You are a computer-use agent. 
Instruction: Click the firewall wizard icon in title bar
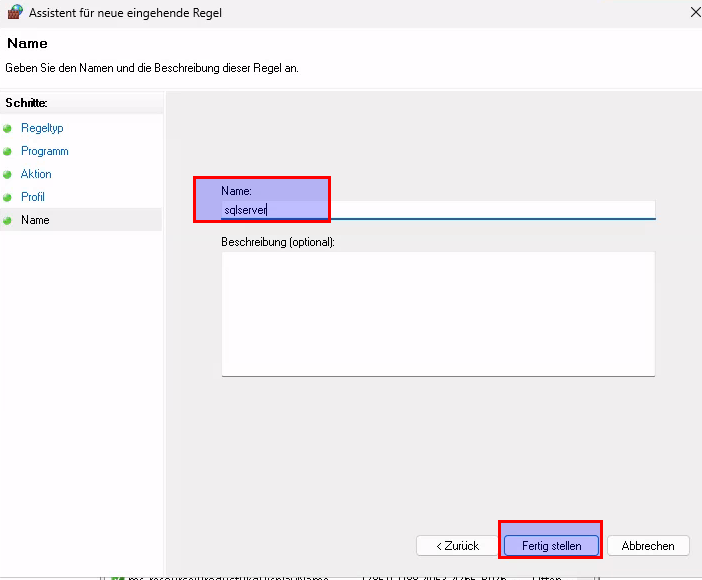pyautogui.click(x=14, y=13)
